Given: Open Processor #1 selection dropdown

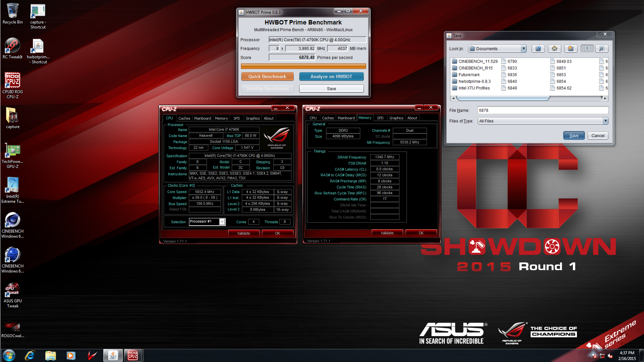Looking at the screenshot, I should click(222, 222).
